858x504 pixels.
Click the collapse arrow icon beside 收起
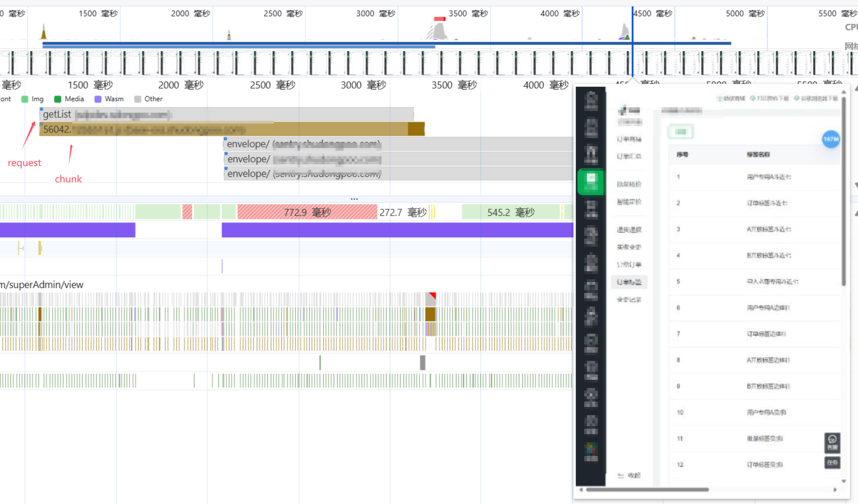pyautogui.click(x=621, y=475)
